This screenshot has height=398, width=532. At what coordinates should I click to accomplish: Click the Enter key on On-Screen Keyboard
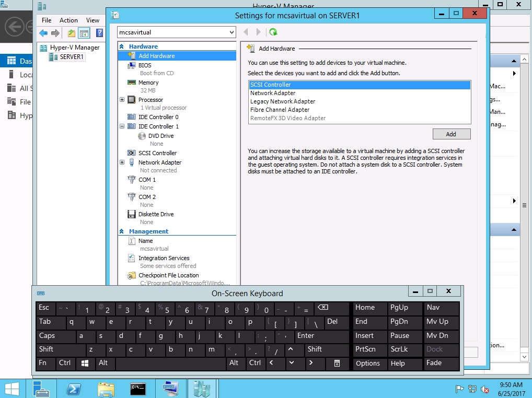pyautogui.click(x=321, y=336)
